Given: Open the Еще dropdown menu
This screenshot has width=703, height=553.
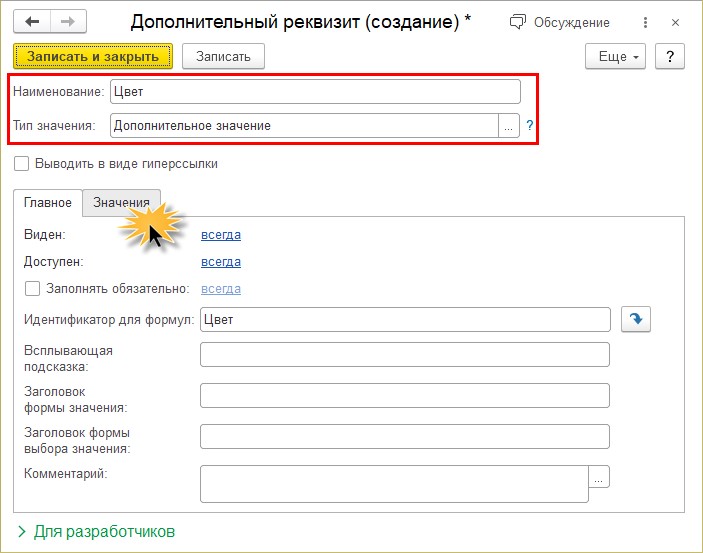Looking at the screenshot, I should tap(615, 56).
